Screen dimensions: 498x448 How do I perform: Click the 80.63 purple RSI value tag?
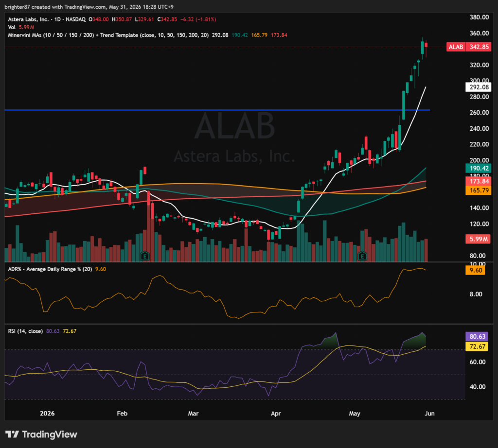[x=477, y=336]
